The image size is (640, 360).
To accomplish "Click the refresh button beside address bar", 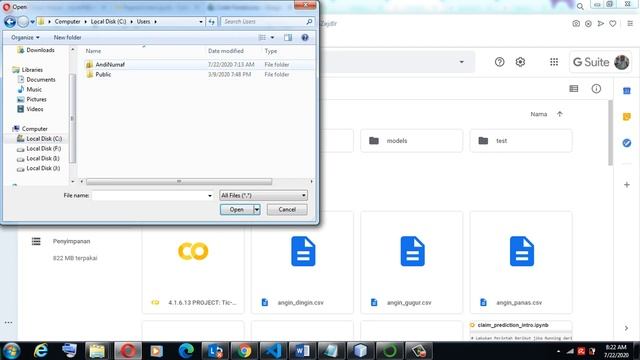I will [x=211, y=22].
